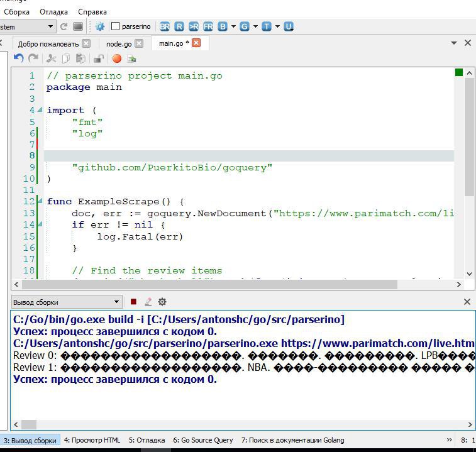Click the blue gear icon beside parserino
This screenshot has width=476, height=452.
coord(99,26)
